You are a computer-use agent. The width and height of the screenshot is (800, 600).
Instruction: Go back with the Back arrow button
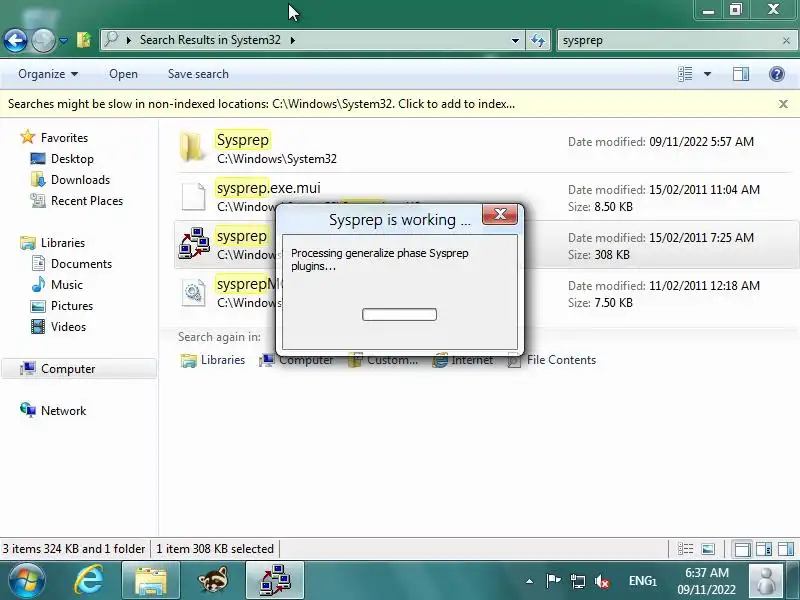(15, 40)
